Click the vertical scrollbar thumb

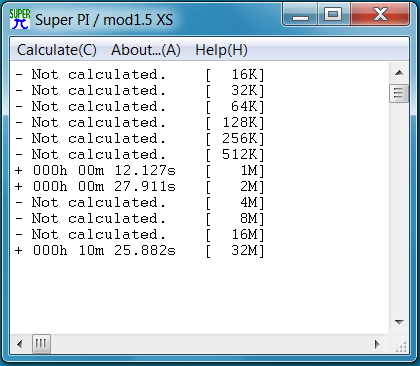click(399, 93)
